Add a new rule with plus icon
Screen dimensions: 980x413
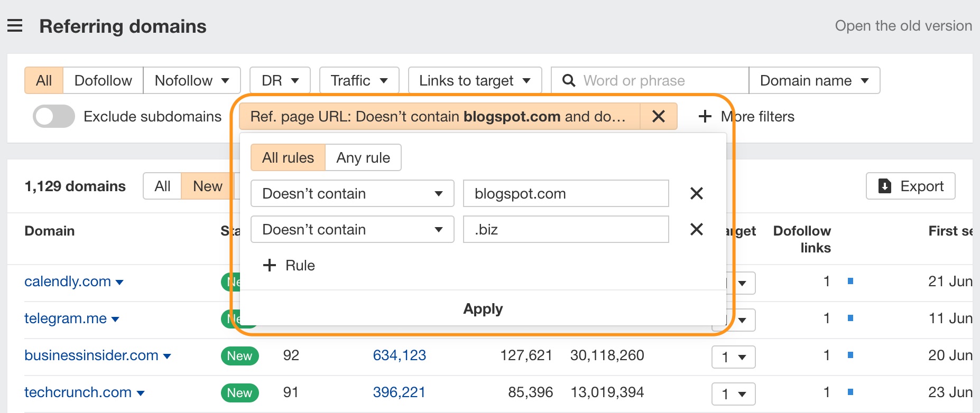[270, 265]
